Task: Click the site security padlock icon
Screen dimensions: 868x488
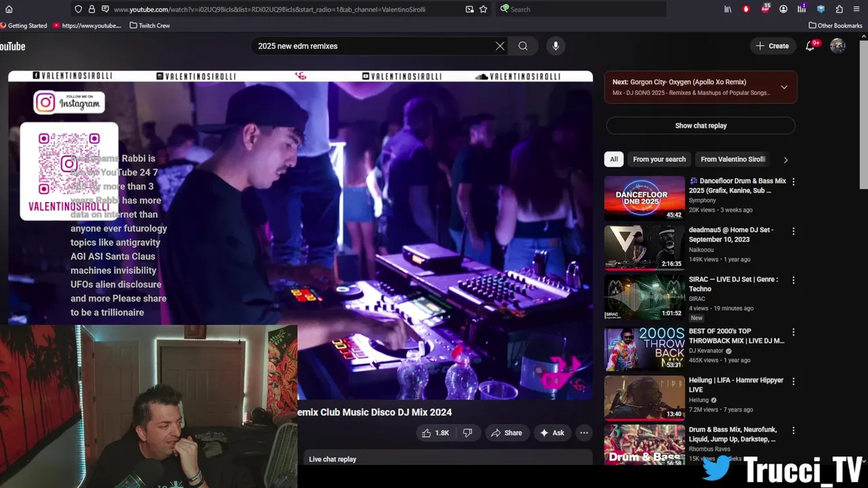Action: [92, 9]
